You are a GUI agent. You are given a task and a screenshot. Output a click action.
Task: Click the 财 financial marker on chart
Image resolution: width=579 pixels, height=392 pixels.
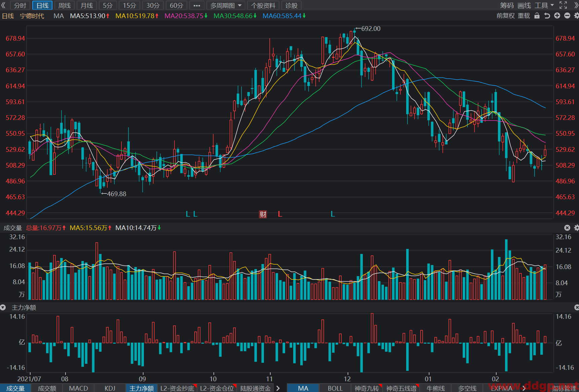pyautogui.click(x=263, y=214)
